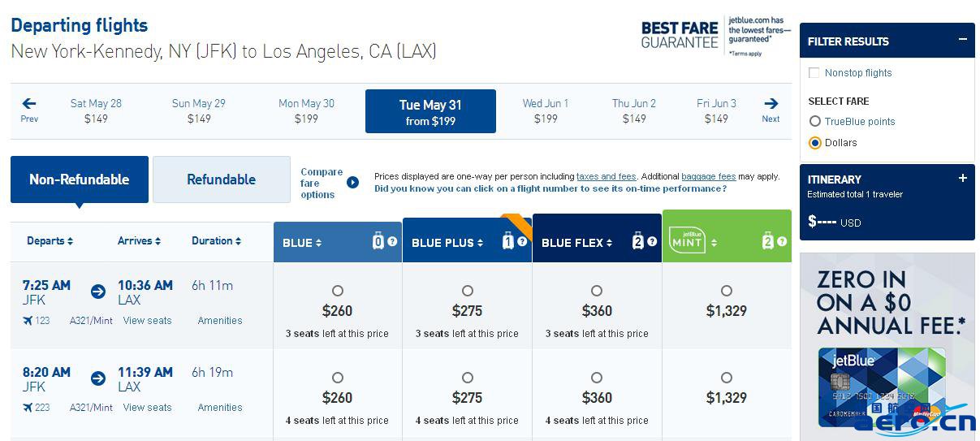980x441 pixels.
Task: Collapse the Filter Results panel
Action: click(x=963, y=40)
